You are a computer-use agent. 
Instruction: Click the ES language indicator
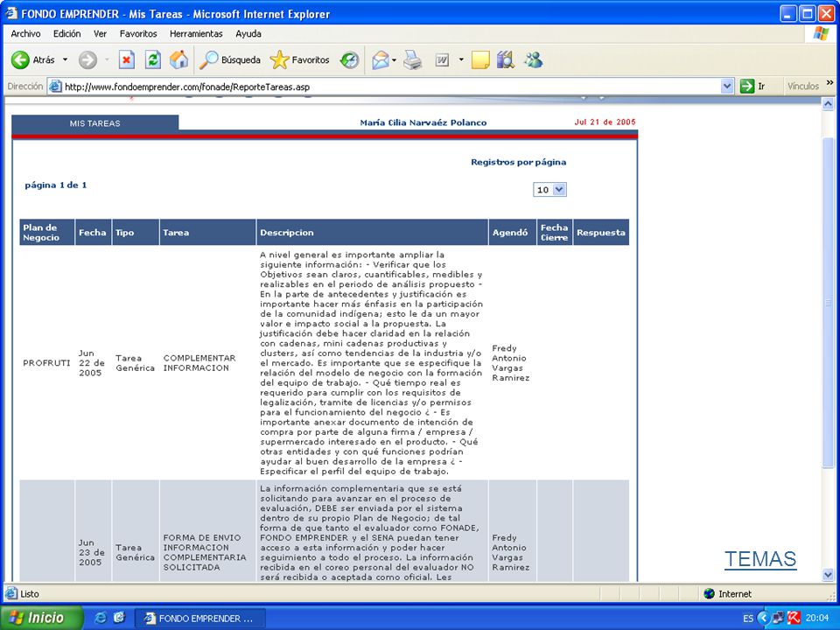coord(748,619)
